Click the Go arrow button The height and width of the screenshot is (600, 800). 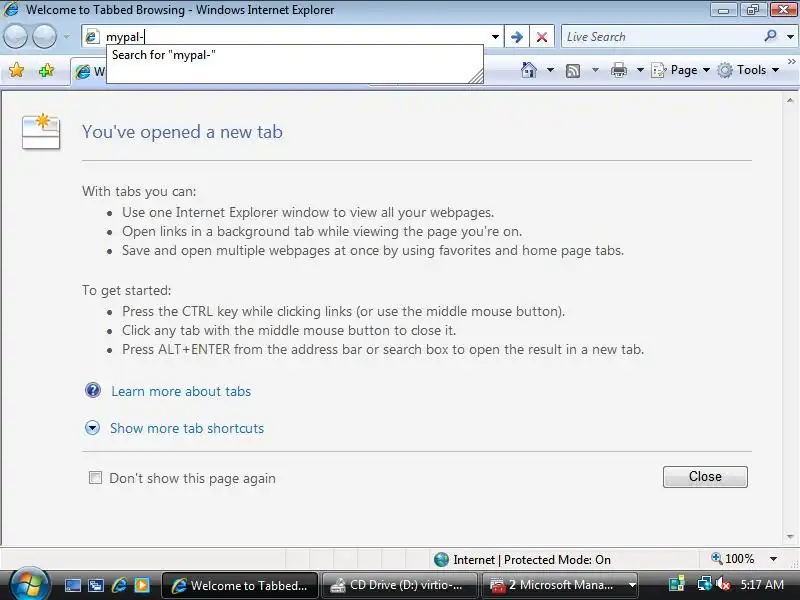516,37
